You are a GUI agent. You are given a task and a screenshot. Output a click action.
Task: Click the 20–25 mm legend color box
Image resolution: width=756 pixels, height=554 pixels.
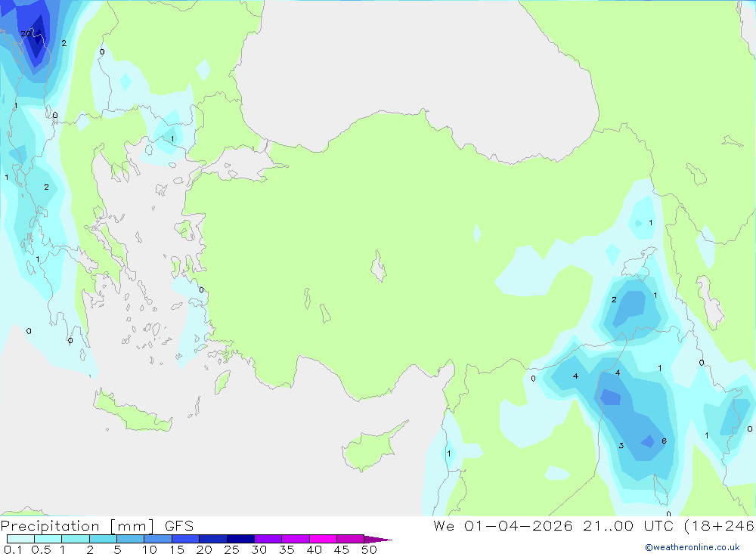click(213, 539)
